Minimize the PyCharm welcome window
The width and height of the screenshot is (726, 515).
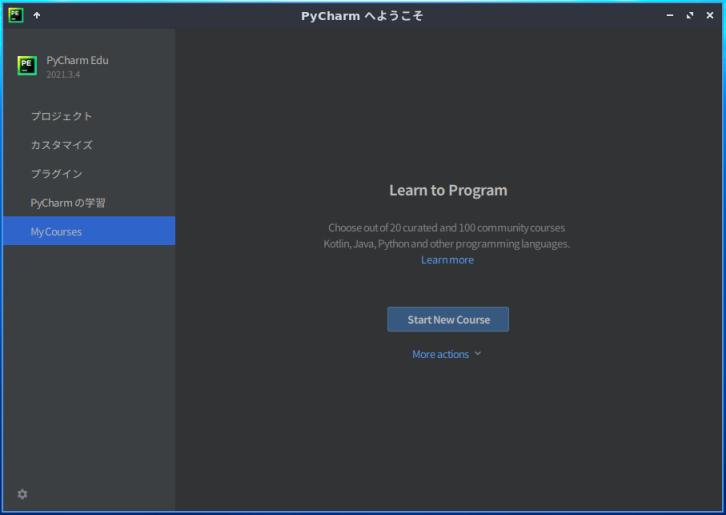pos(670,15)
